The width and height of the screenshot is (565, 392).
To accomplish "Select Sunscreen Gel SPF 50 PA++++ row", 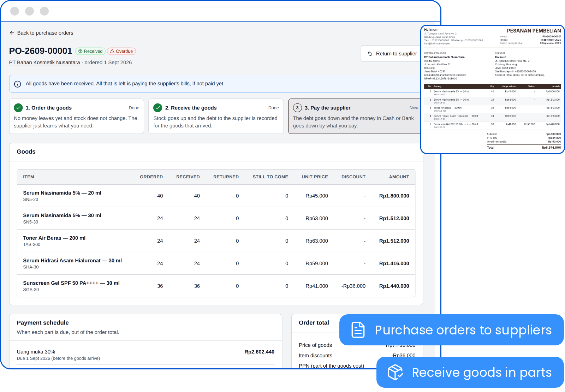I will point(216,286).
